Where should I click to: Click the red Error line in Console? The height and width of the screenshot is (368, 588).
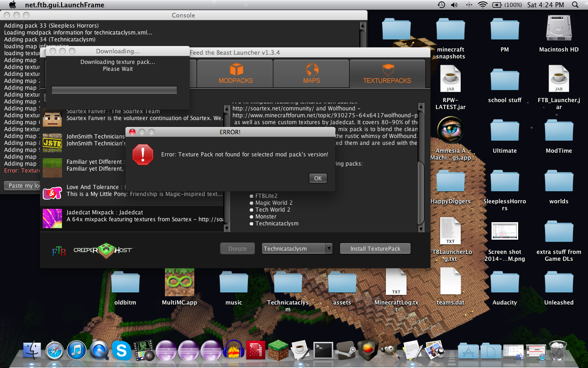click(x=23, y=170)
